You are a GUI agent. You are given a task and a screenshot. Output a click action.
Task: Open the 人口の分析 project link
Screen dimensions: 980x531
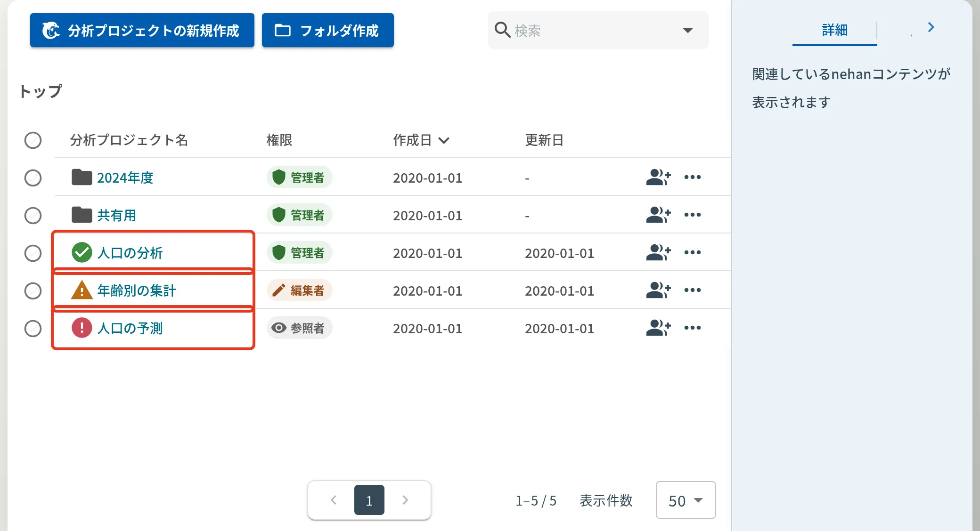pos(130,253)
